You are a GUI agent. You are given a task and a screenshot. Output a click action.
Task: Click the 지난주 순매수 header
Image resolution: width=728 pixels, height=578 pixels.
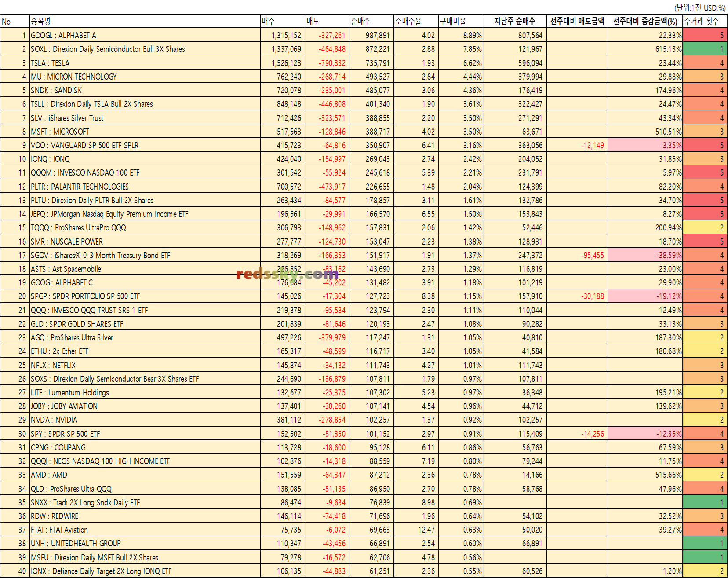pos(514,21)
